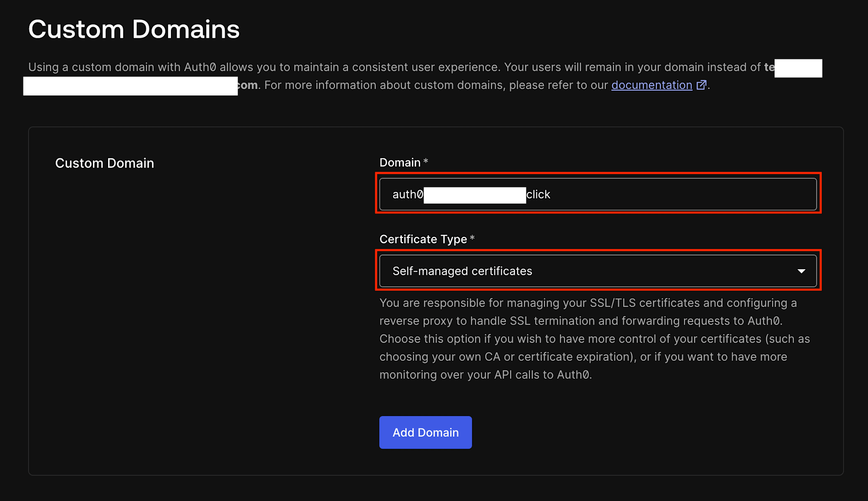
Task: Click the Custom Domain section label
Action: coord(105,163)
